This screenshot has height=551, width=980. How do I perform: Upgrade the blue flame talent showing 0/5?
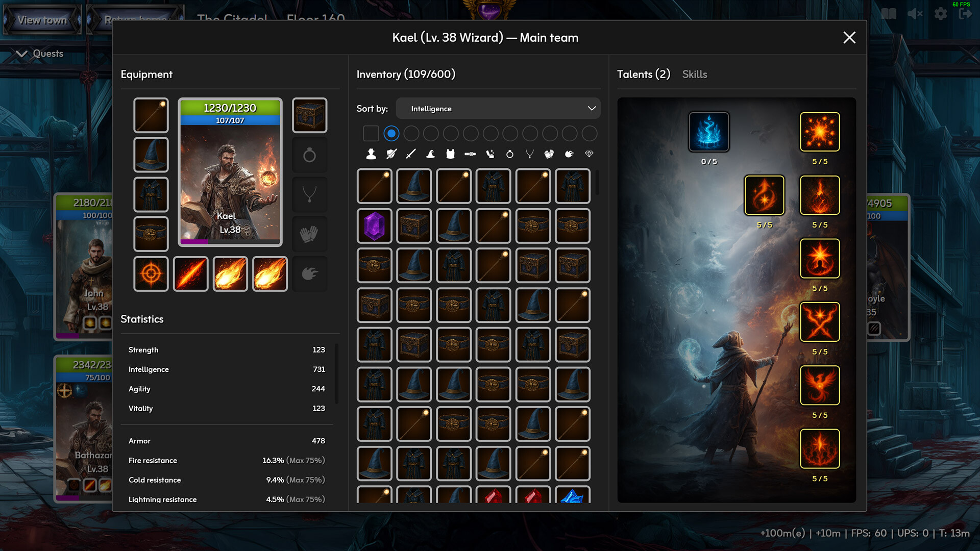(708, 132)
